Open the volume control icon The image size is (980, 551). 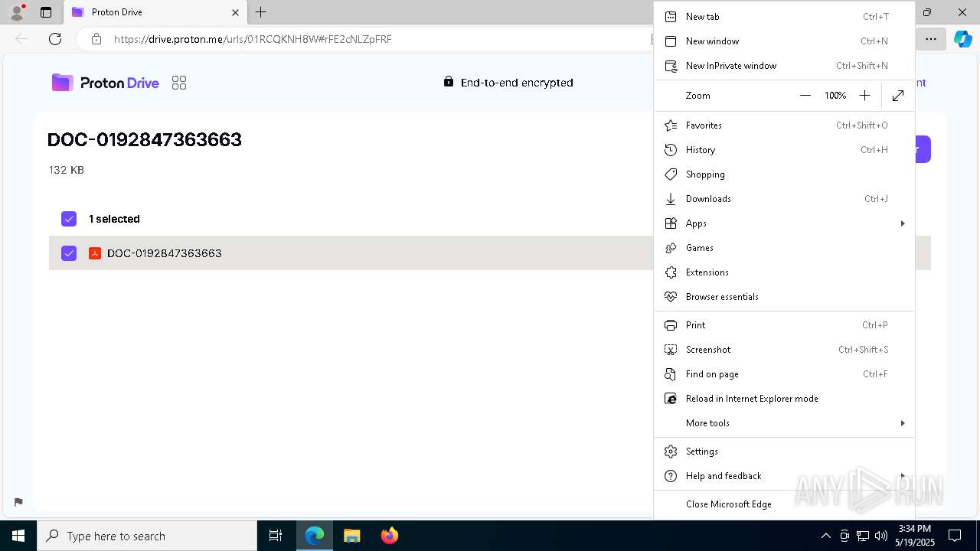click(881, 536)
